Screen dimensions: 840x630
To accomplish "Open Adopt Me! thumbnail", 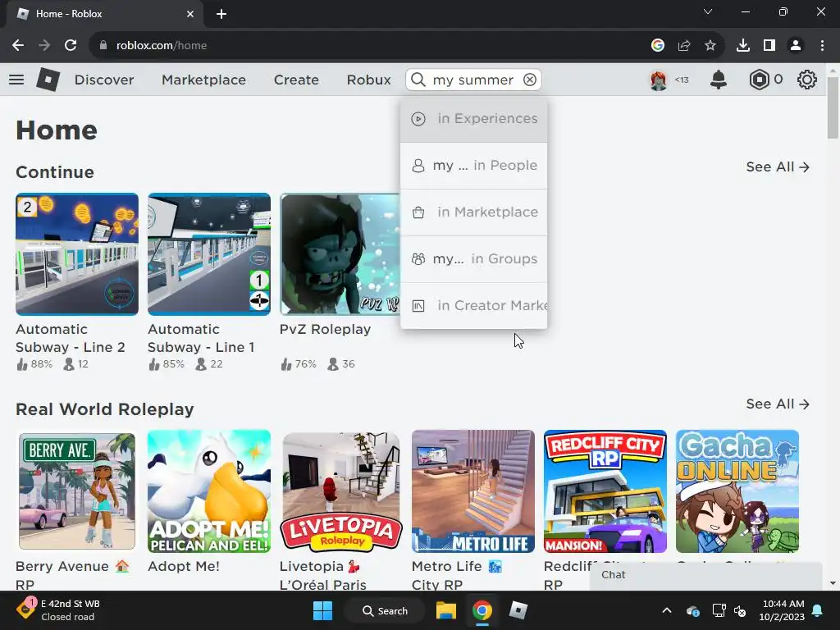I will (209, 491).
